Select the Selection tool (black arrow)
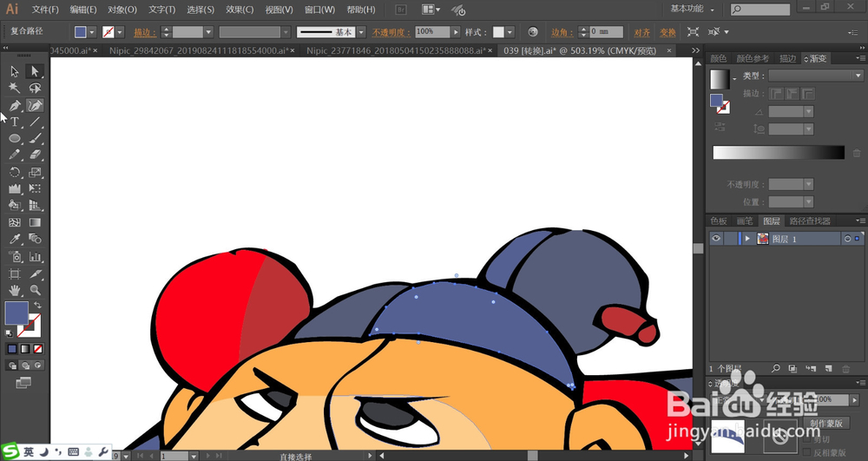The image size is (868, 461). coord(15,71)
